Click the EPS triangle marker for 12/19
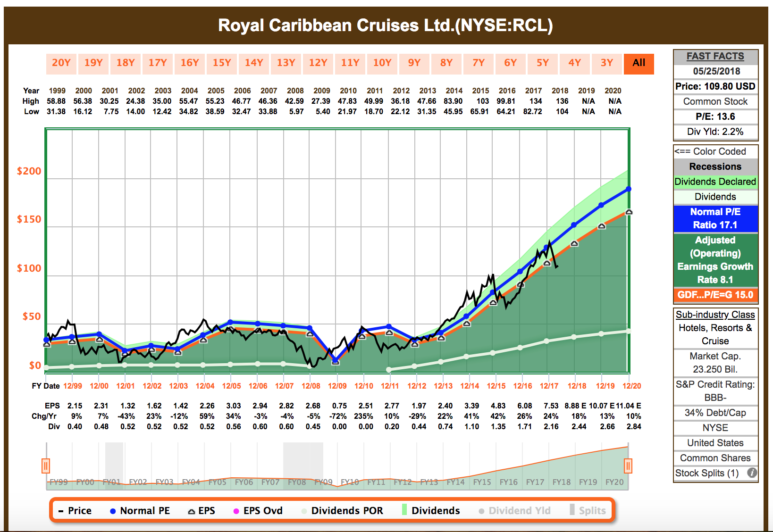The height and width of the screenshot is (532, 773). coord(602,226)
